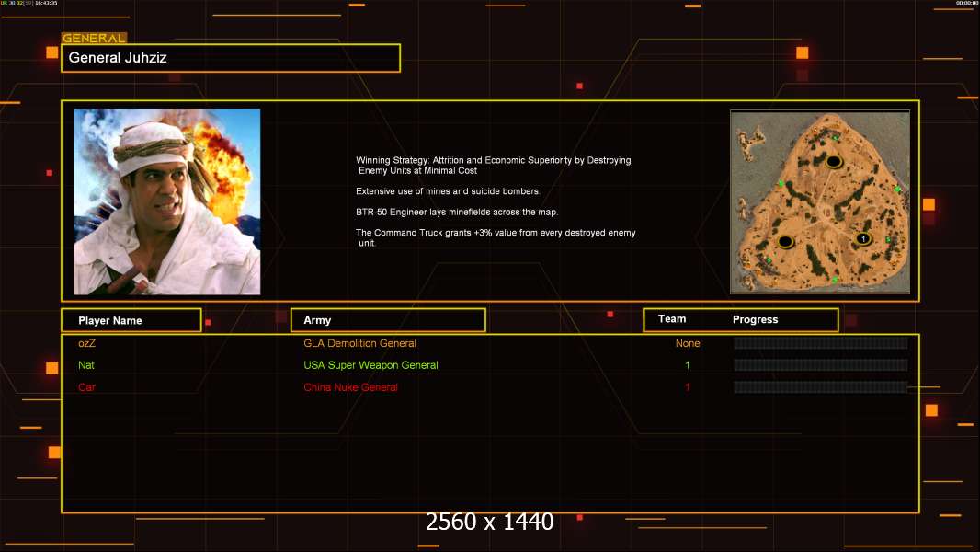Click the left black start marker on minimap
This screenshot has width=980, height=552.
[x=786, y=241]
